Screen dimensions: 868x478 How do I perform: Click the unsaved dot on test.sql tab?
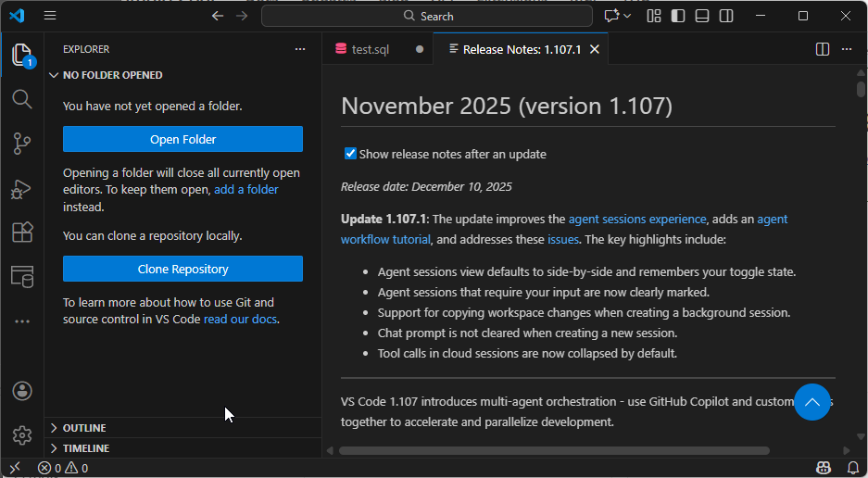[420, 49]
